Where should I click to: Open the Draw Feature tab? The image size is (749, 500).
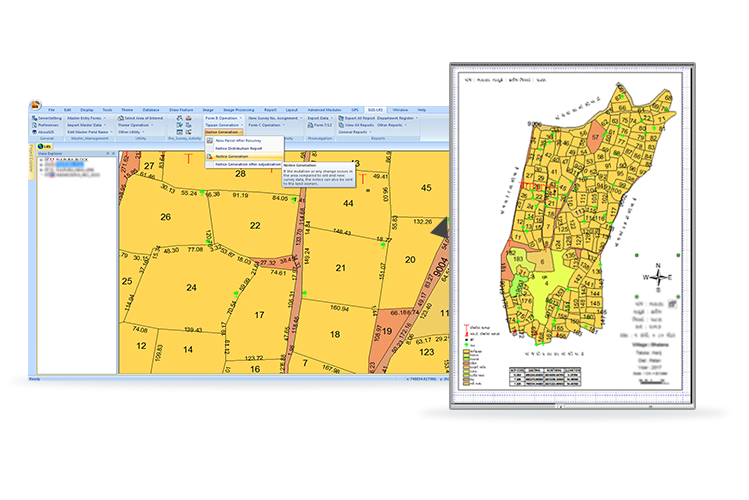(x=181, y=110)
